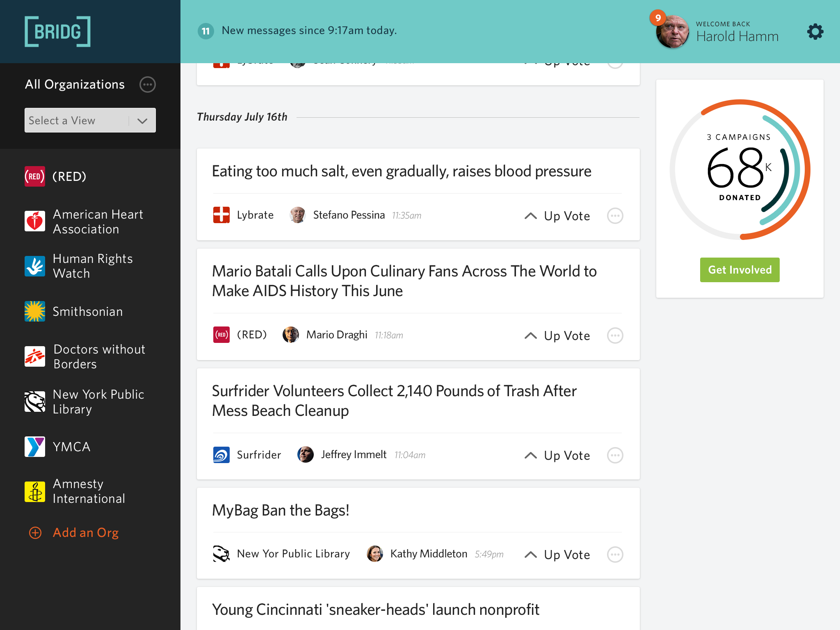
Task: Open the salt raises blood pressure headline
Action: [402, 171]
